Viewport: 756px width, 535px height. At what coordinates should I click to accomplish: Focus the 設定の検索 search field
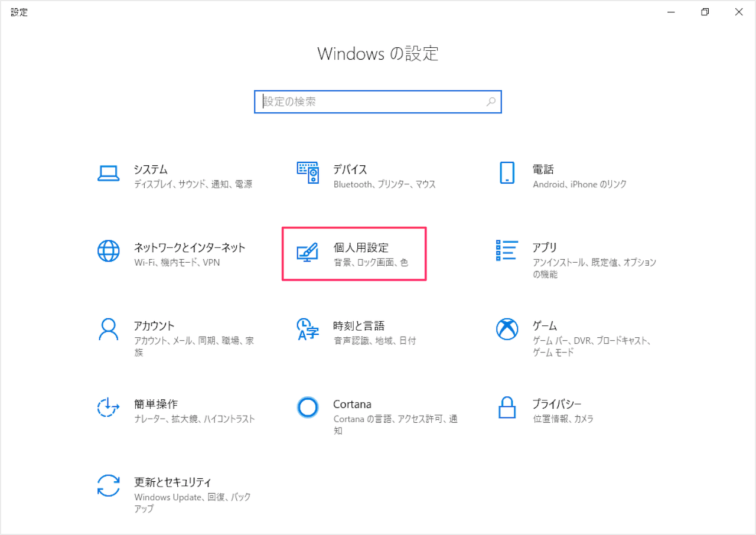pos(378,102)
